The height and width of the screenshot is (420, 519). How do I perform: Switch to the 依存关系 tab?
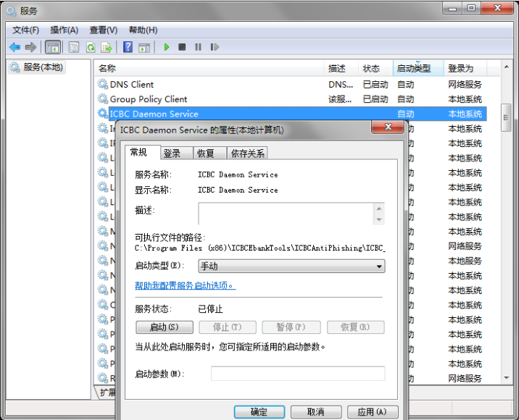coord(248,153)
